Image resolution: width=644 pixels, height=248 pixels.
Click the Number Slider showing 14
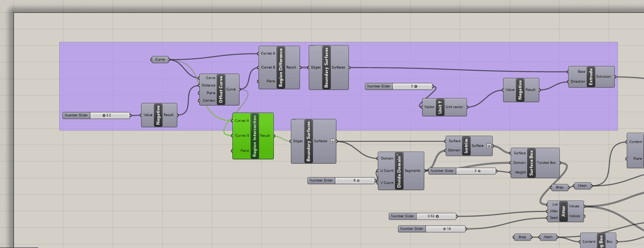coord(432,229)
